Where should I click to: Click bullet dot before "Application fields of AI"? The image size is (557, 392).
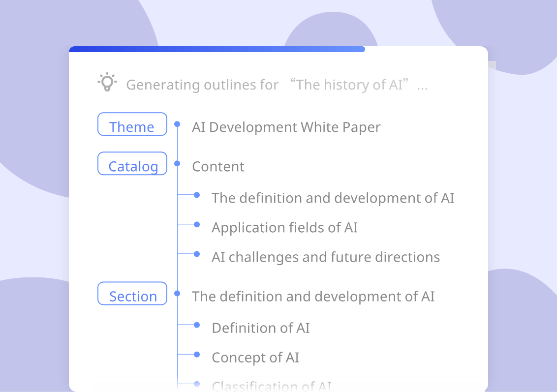click(x=197, y=224)
